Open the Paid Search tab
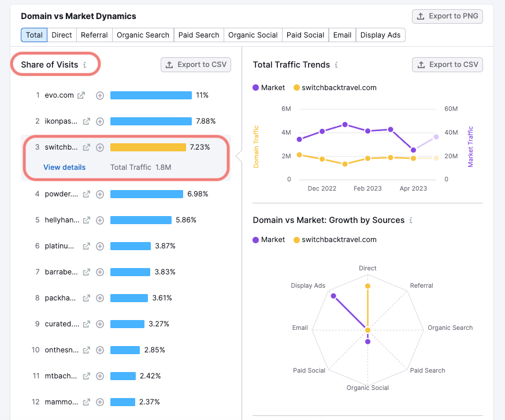 199,35
